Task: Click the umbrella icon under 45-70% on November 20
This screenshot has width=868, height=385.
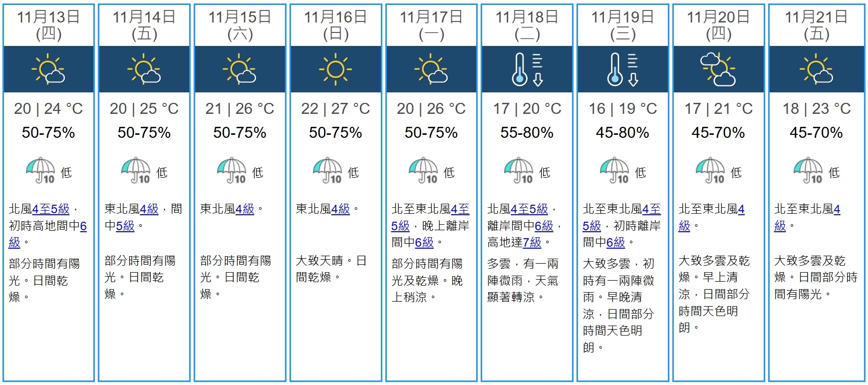Action: click(710, 171)
